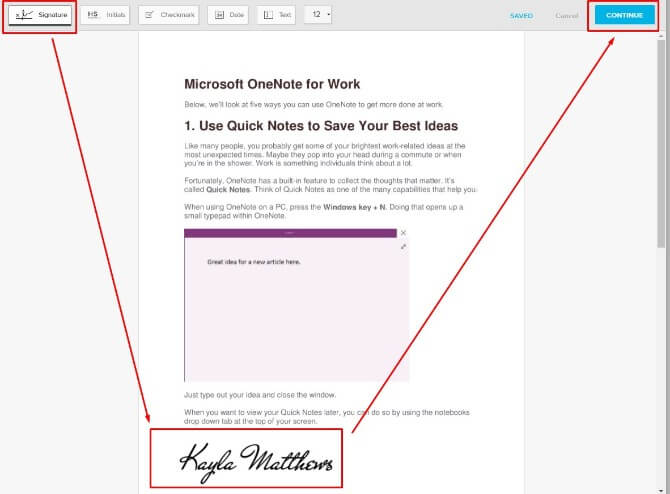Image resolution: width=670 pixels, height=494 pixels.
Task: Click the SAVED status link
Action: point(521,15)
